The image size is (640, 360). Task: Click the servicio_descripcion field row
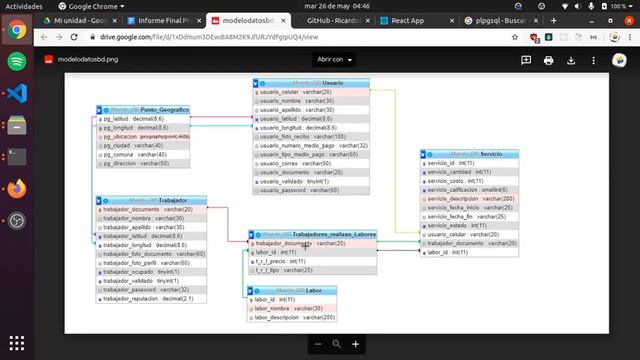coord(469,199)
